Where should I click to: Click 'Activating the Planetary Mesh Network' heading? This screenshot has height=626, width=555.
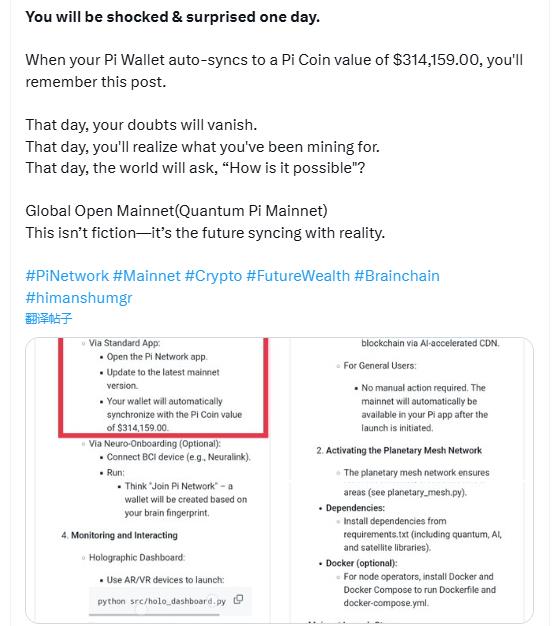[404, 450]
